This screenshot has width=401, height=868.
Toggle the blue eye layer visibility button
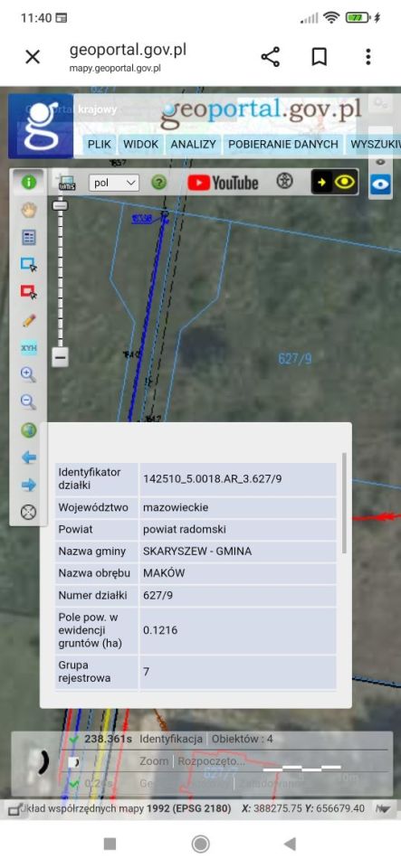coord(380,184)
